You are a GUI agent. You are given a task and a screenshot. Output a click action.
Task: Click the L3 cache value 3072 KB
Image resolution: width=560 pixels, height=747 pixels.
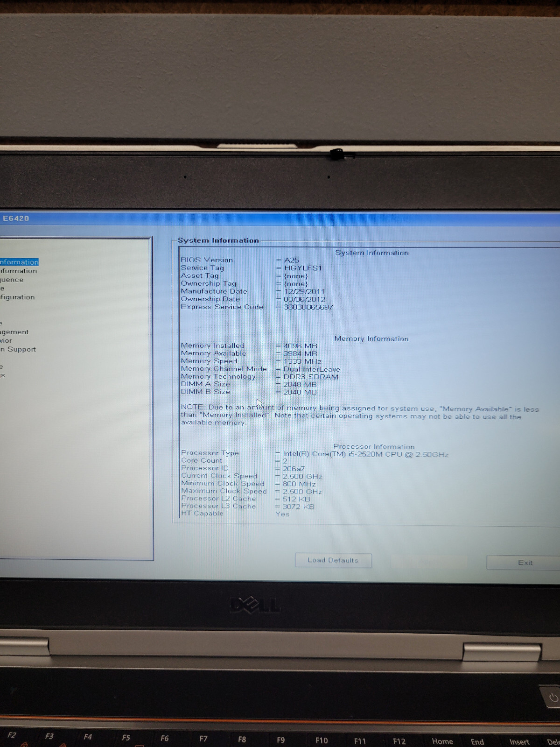click(298, 507)
